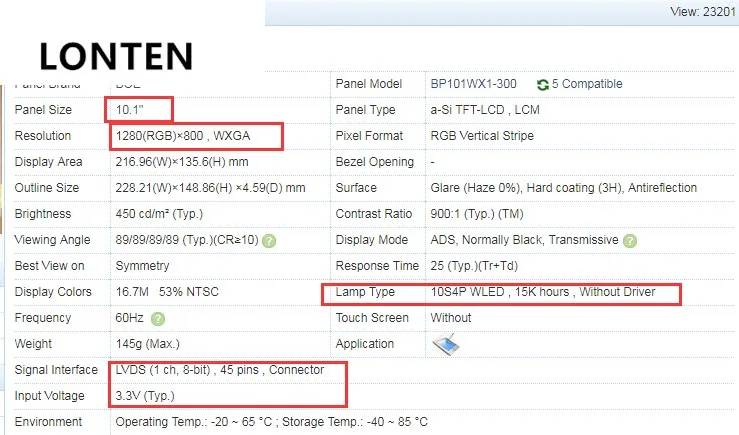This screenshot has height=435, width=739.
Task: Click the Touch Screen value Without
Action: (x=451, y=318)
